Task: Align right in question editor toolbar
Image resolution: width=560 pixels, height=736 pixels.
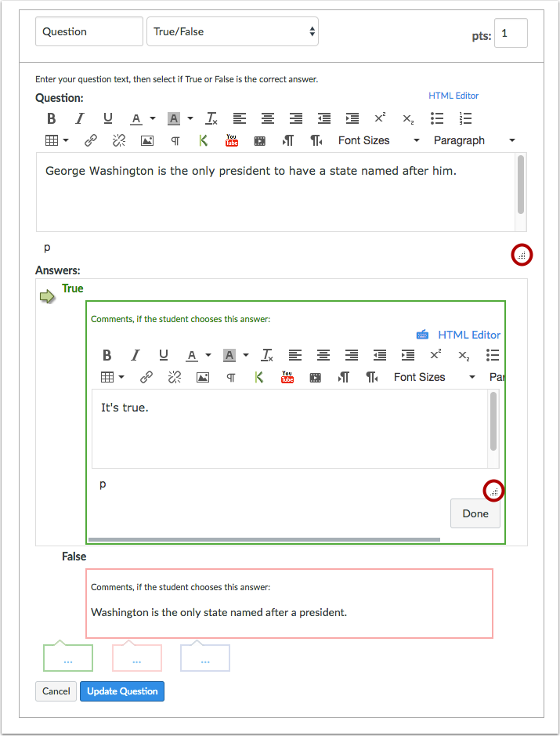Action: 296,119
